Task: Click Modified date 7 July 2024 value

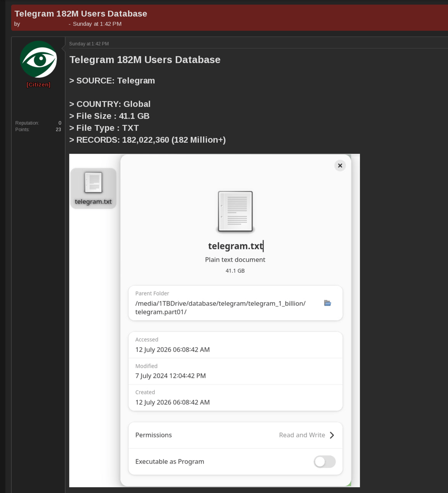Action: 171,376
